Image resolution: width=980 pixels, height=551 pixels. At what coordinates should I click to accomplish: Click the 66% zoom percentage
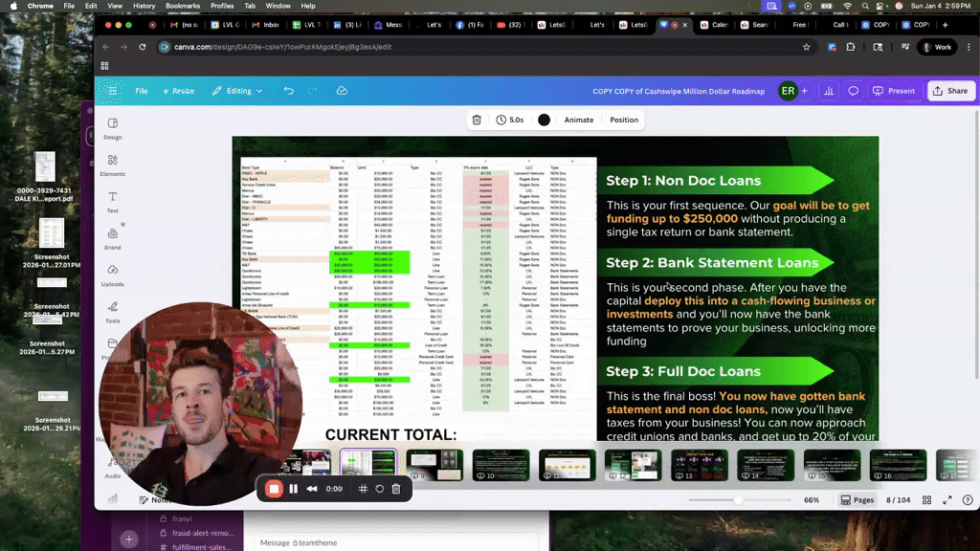click(812, 499)
